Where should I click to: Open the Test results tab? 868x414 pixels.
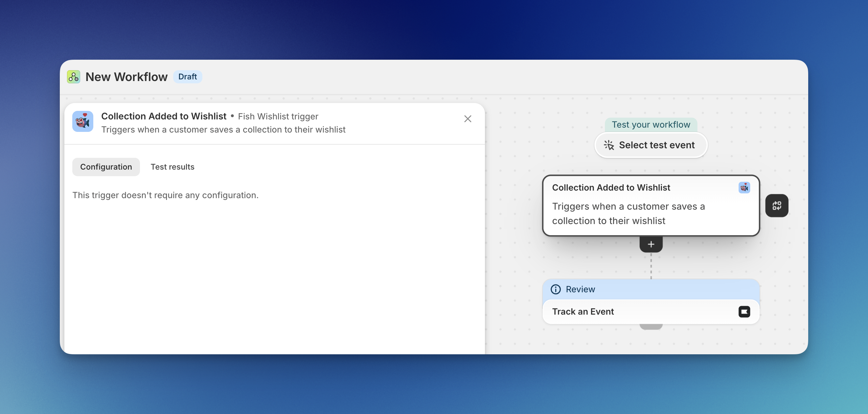[x=172, y=167]
